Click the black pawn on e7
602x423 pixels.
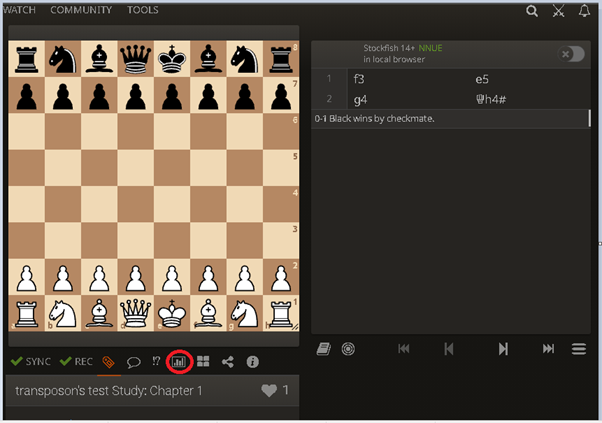172,95
